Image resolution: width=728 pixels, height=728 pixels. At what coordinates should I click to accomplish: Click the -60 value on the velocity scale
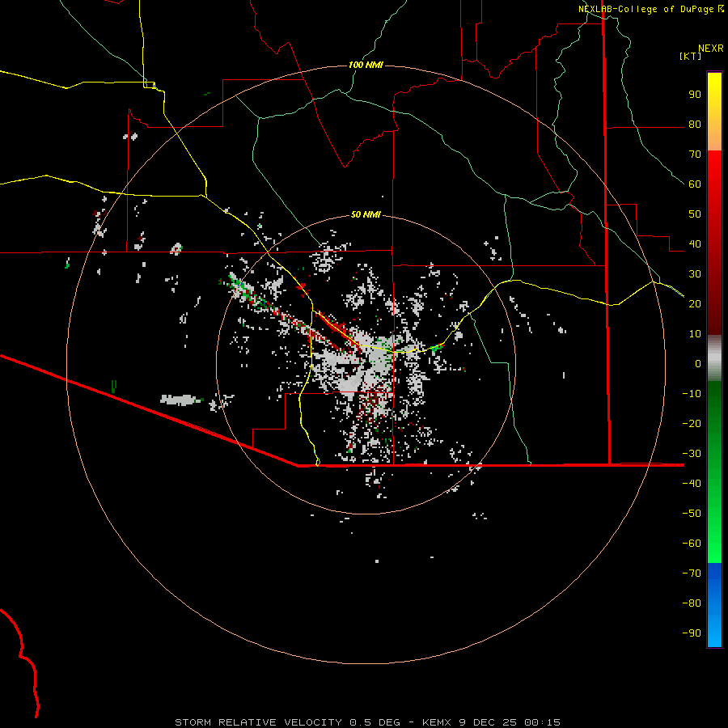pyautogui.click(x=692, y=544)
